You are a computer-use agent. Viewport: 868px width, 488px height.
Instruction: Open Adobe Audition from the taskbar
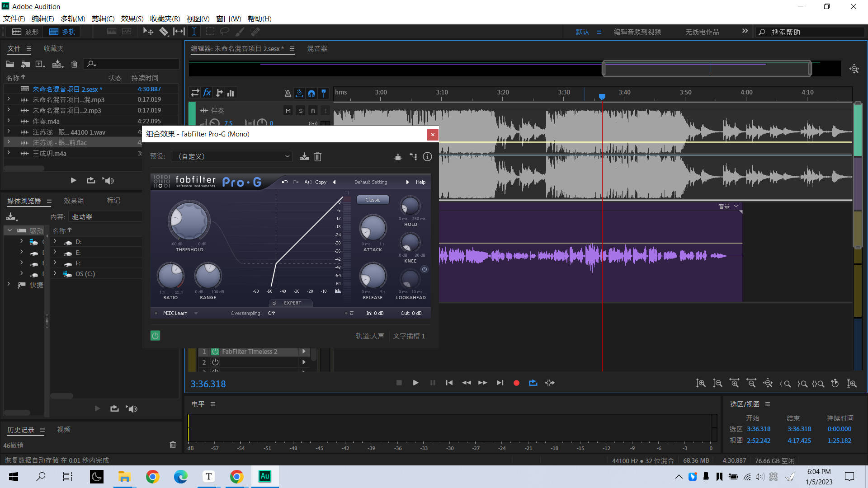coord(264,476)
